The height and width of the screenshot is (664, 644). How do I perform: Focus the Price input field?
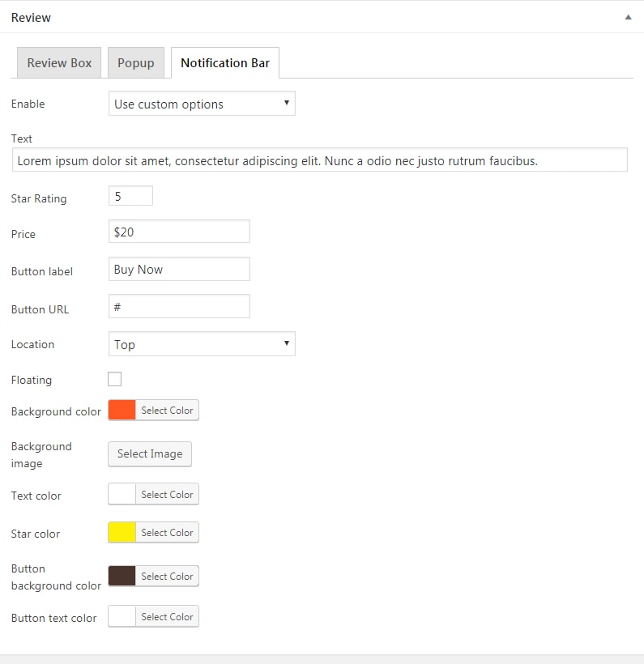[179, 232]
